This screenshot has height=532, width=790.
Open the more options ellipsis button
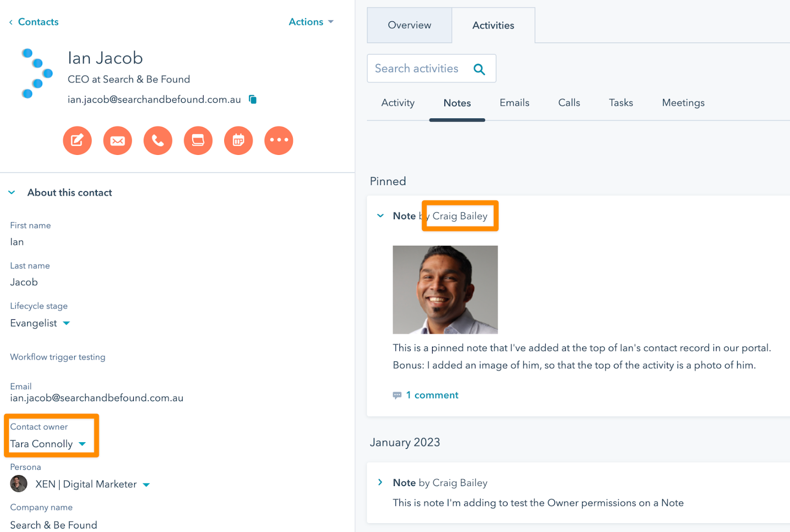(279, 141)
